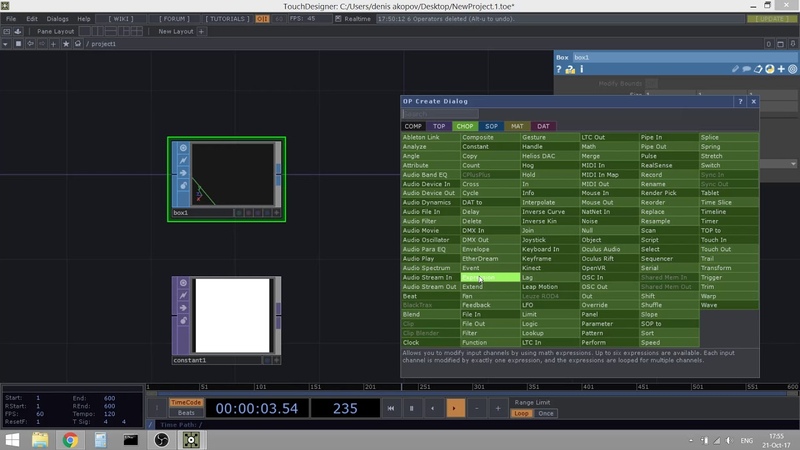
Task: Switch to the TOP tab in the OP Create Dialog
Action: [439, 126]
